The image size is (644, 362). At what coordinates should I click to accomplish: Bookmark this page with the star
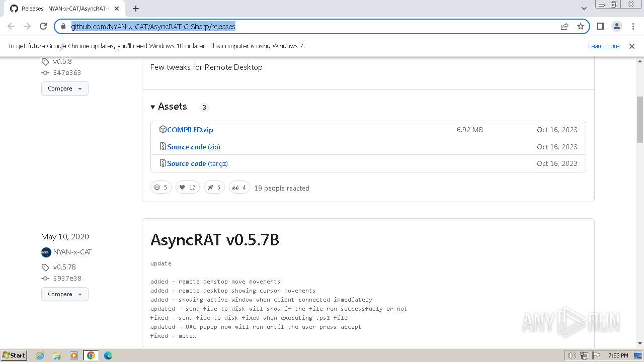click(581, 26)
